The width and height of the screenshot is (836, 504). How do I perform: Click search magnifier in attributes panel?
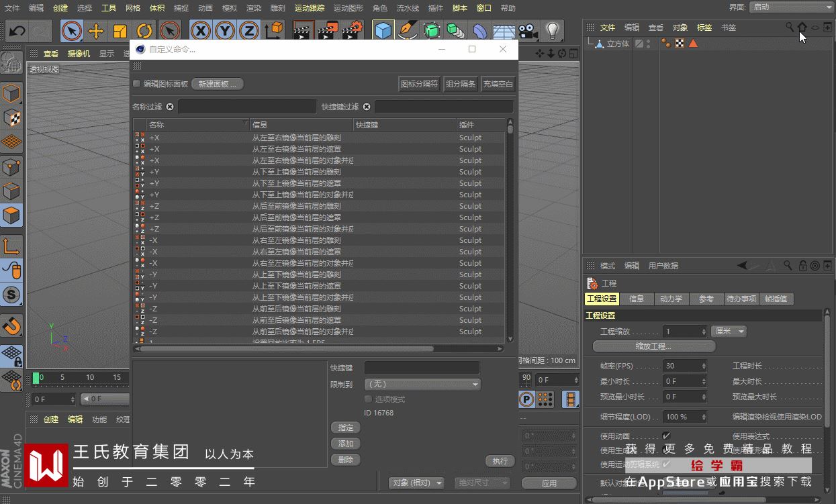point(788,266)
